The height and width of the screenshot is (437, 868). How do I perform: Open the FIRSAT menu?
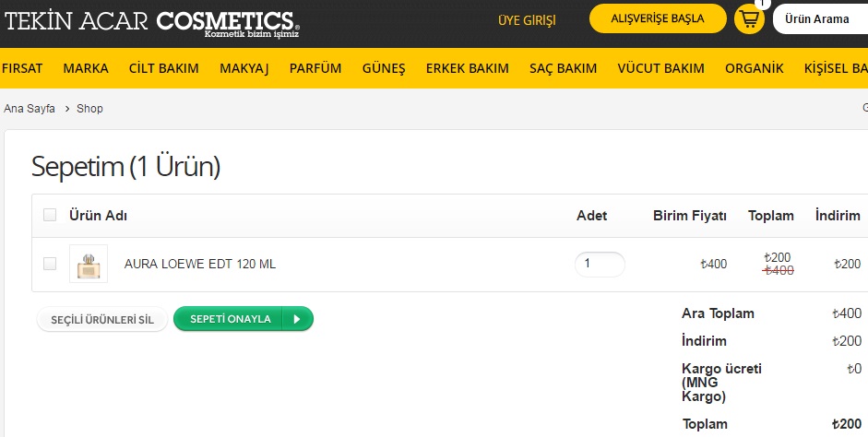click(x=22, y=68)
